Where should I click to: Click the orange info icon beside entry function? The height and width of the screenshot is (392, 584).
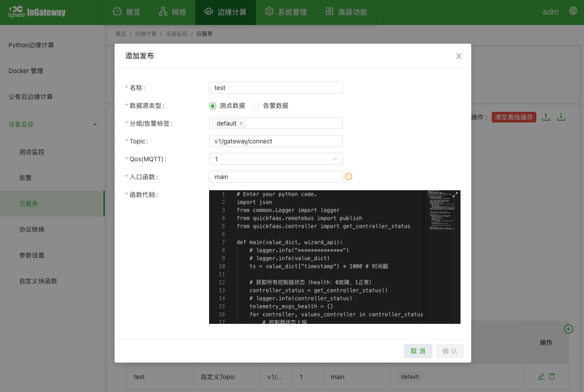[349, 176]
